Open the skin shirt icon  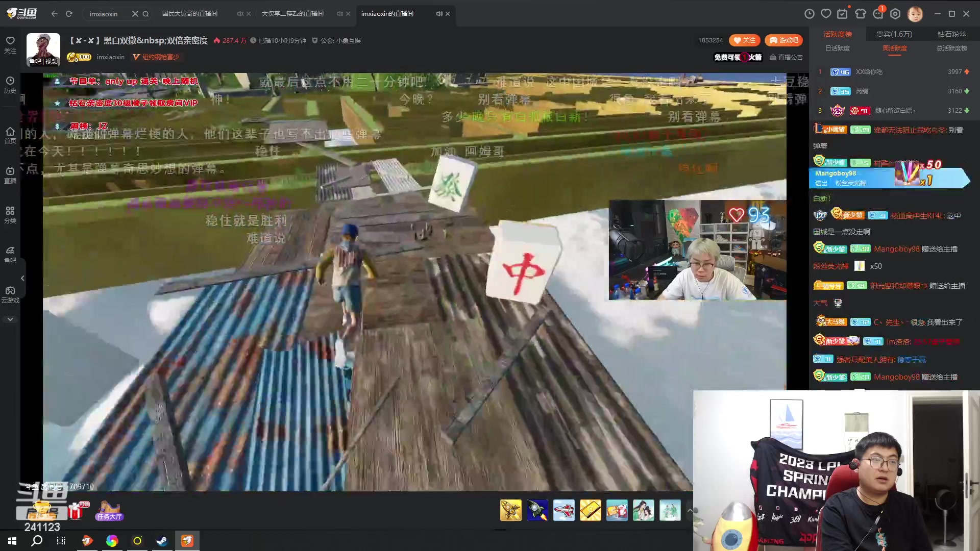pyautogui.click(x=861, y=14)
